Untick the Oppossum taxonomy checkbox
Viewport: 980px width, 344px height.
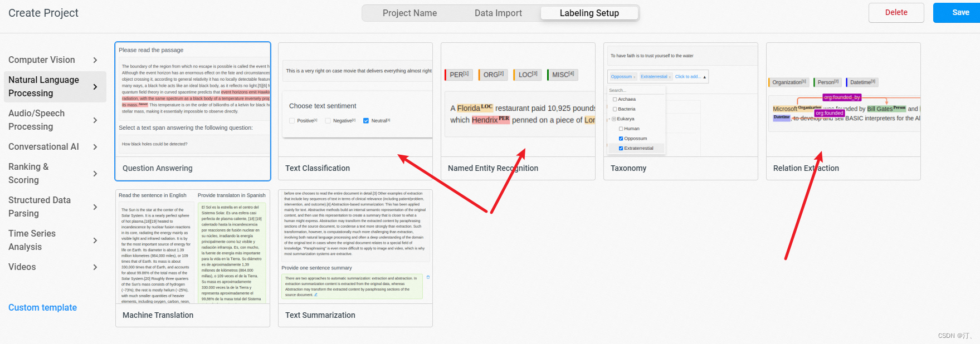click(x=621, y=139)
